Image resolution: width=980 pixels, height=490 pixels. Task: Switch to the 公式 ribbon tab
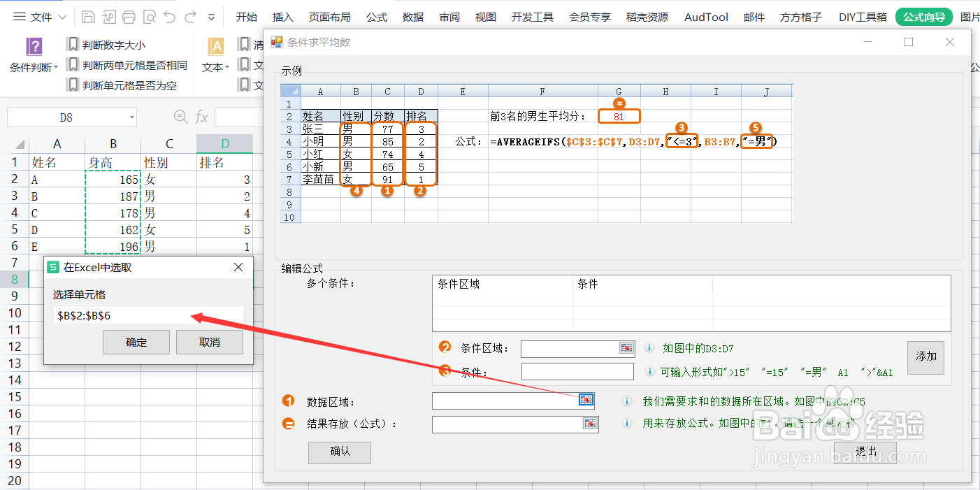point(377,17)
